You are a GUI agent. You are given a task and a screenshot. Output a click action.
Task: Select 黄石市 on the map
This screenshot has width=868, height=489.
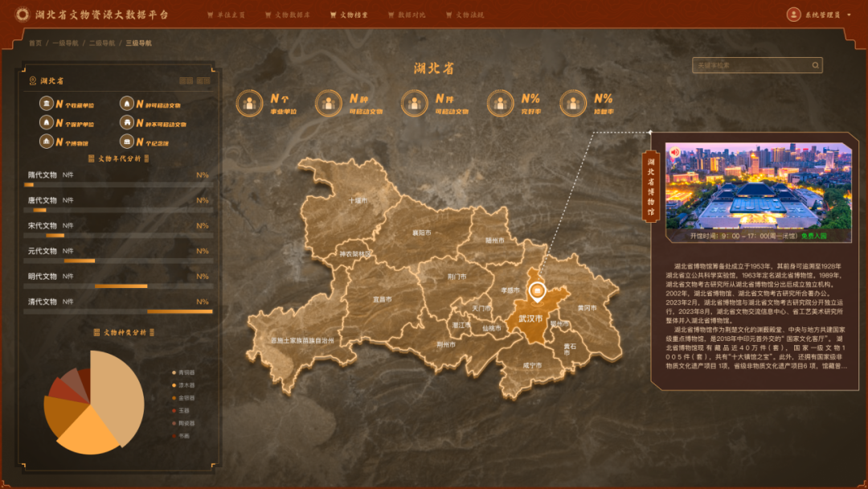(x=570, y=349)
